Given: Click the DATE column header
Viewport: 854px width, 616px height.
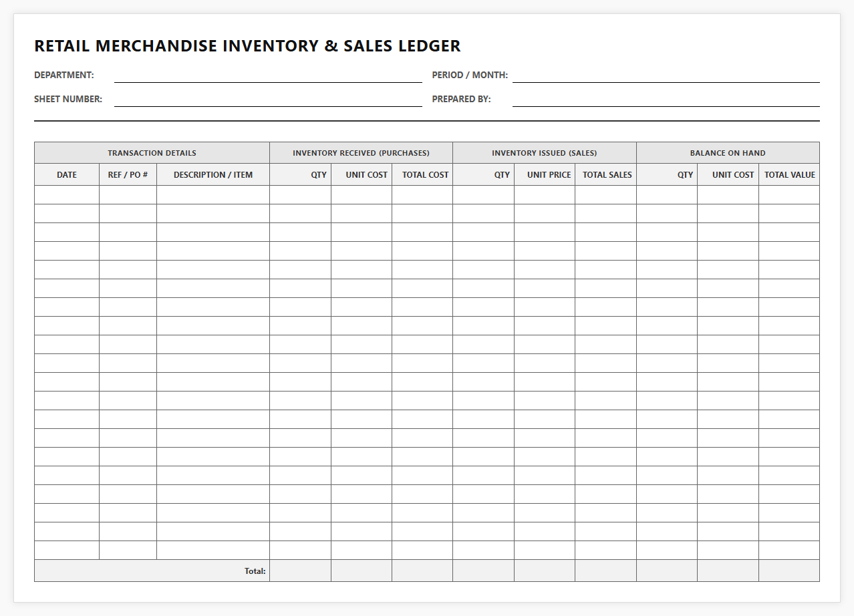Looking at the screenshot, I should pos(67,175).
